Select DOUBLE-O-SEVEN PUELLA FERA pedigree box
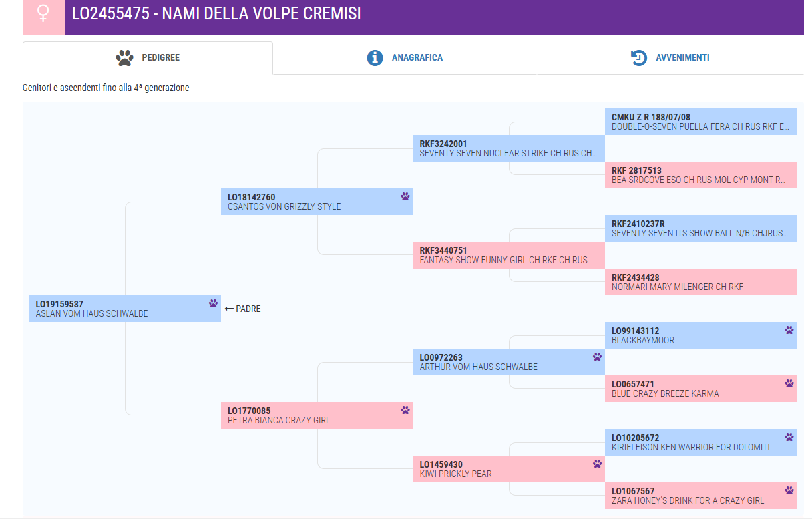 coord(701,122)
